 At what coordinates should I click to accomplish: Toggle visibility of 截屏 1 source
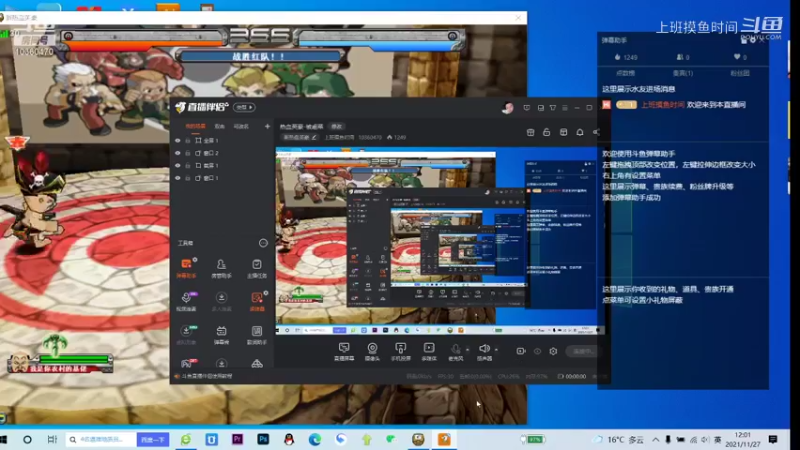tap(178, 166)
